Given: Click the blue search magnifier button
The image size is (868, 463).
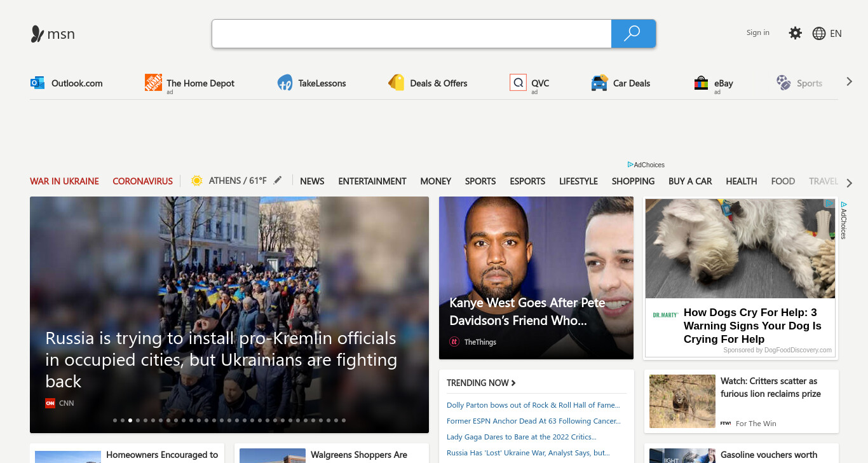Looking at the screenshot, I should [x=633, y=33].
